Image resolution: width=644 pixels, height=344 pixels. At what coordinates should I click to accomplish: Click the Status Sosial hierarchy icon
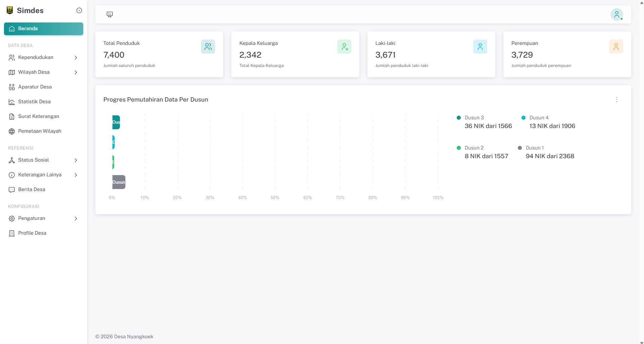click(12, 160)
